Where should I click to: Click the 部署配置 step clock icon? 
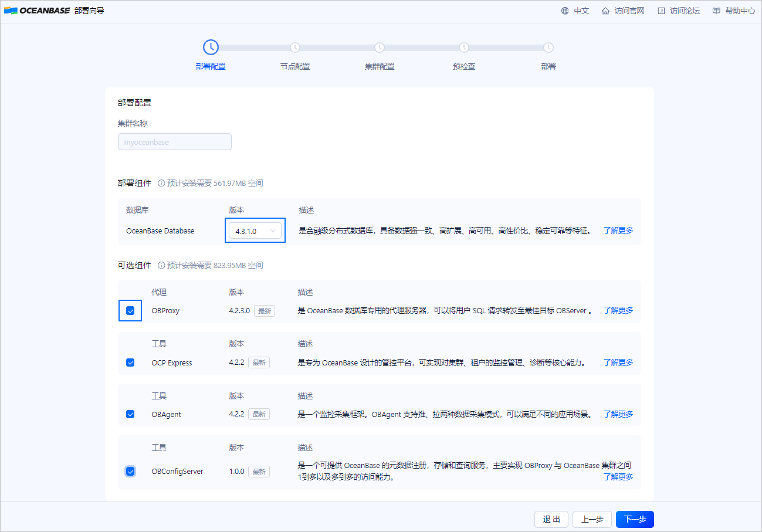[x=211, y=48]
